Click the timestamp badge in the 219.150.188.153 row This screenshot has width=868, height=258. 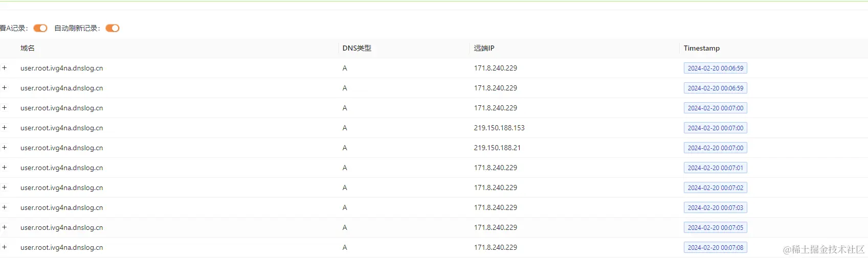coord(716,128)
